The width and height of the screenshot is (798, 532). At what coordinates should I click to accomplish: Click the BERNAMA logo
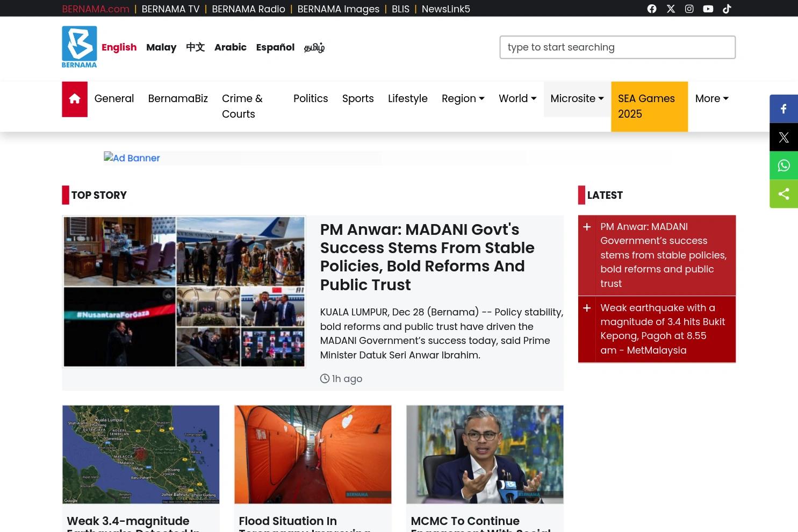[x=80, y=47]
